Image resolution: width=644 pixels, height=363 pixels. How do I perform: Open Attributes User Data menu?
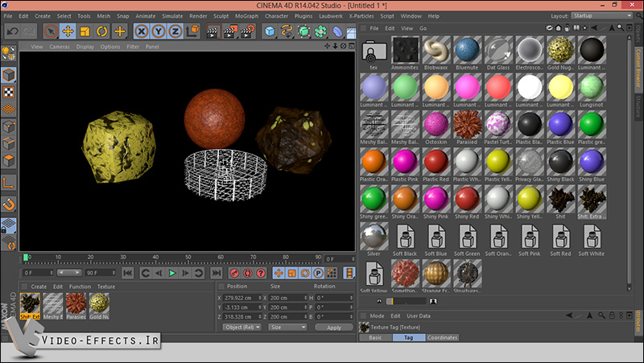point(419,316)
